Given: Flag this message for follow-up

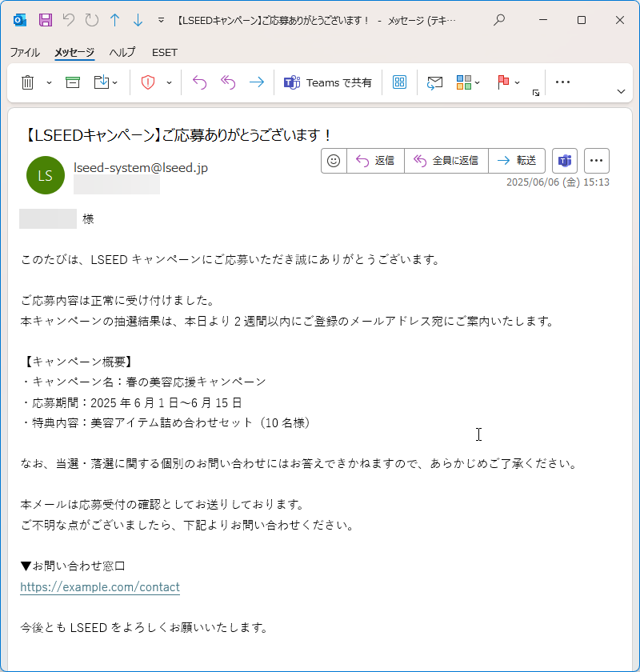Looking at the screenshot, I should (503, 82).
